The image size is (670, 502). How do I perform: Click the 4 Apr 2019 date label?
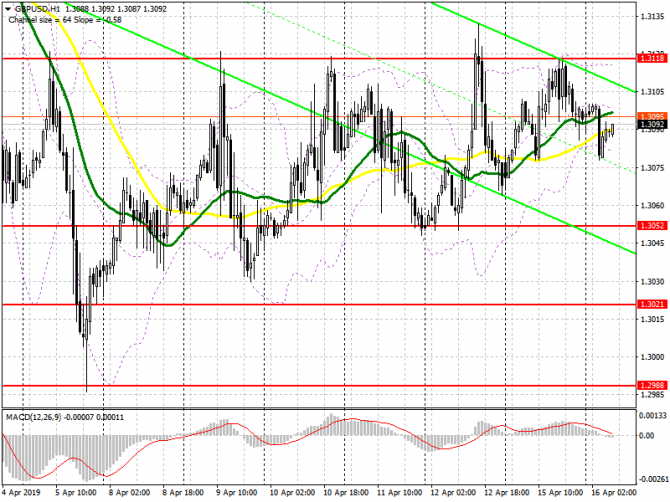coord(21,493)
